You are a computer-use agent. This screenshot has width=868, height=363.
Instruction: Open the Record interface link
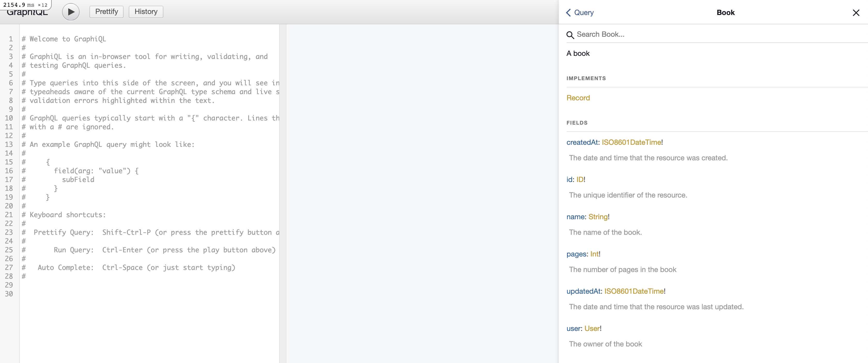pyautogui.click(x=578, y=98)
